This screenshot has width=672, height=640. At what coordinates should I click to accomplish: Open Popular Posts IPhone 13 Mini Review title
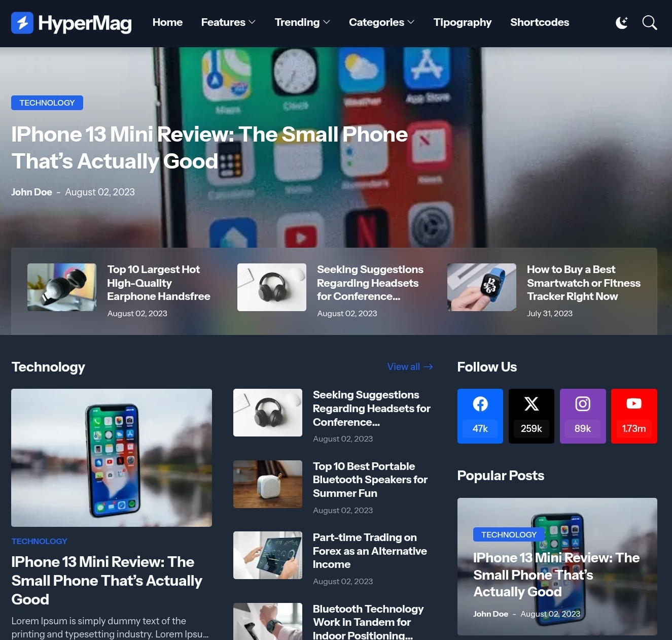click(x=556, y=575)
